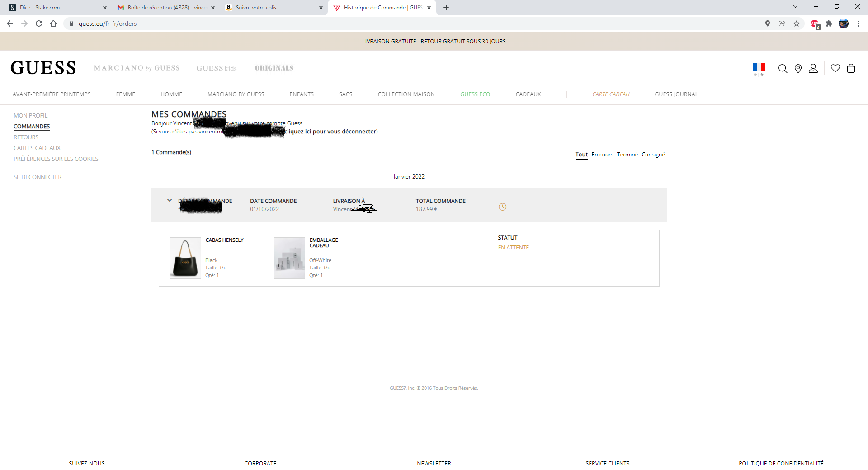Click the Emballage Cadeau thumbnail
868x470 pixels.
tap(289, 258)
